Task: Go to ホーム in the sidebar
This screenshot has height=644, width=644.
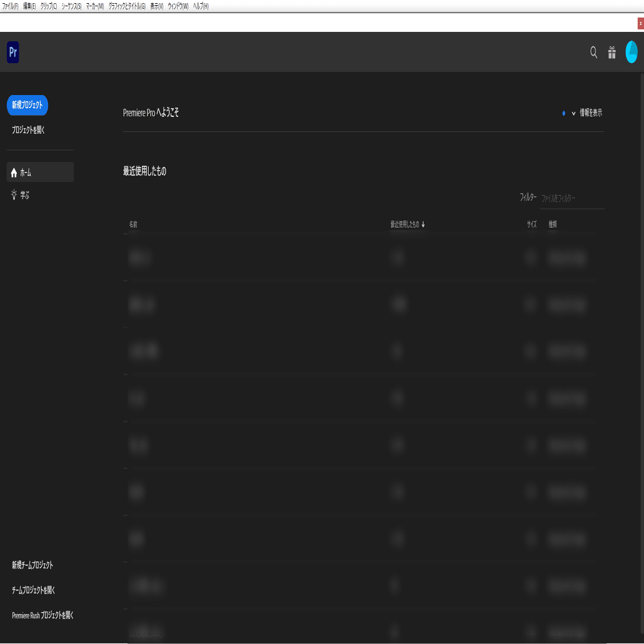Action: [x=40, y=172]
